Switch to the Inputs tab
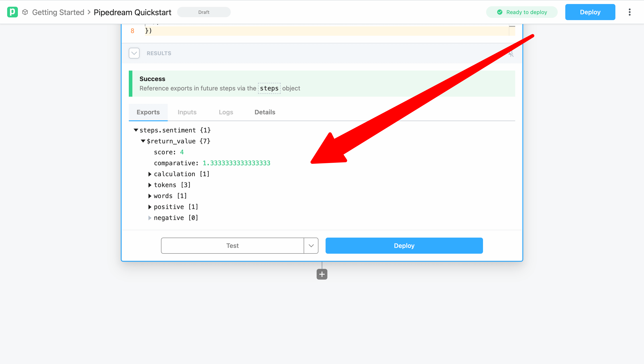This screenshot has height=364, width=644. click(x=187, y=112)
